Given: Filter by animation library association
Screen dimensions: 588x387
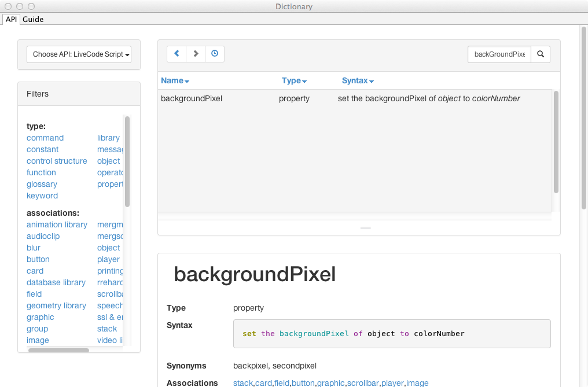Looking at the screenshot, I should 57,224.
